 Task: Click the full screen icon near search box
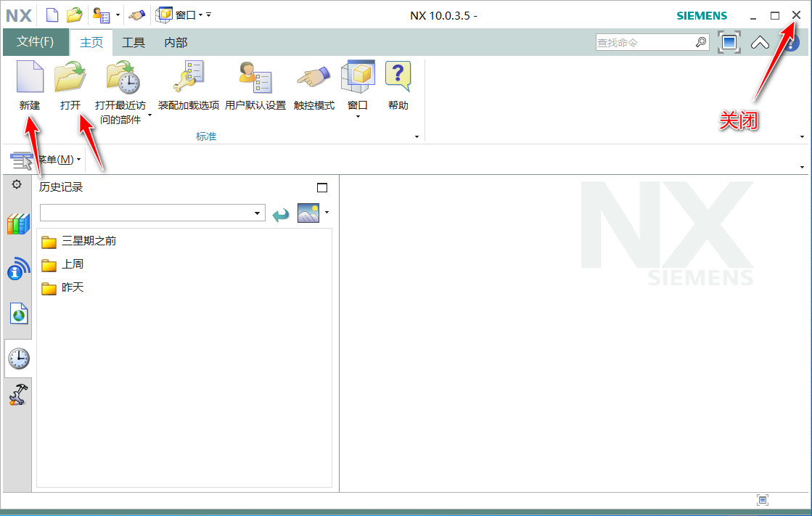(729, 43)
